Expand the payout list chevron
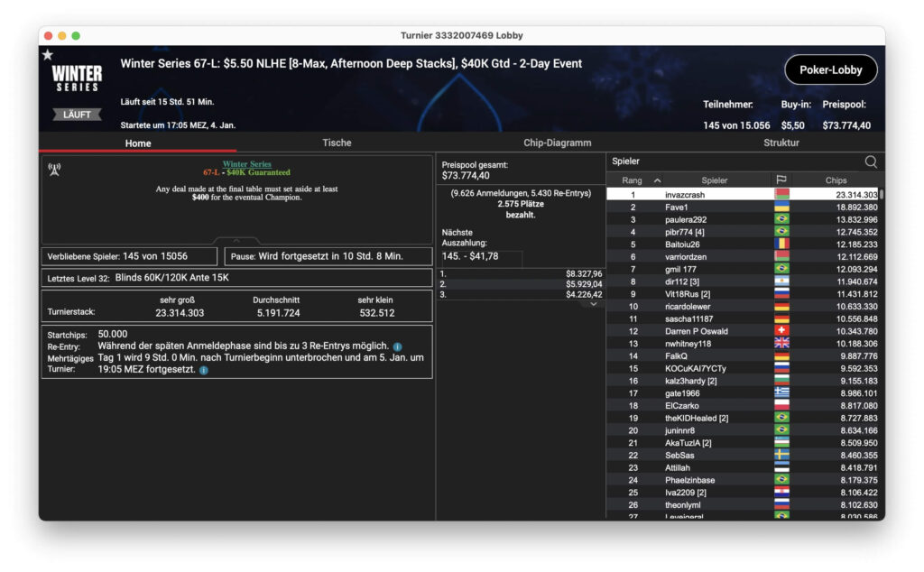 [594, 305]
